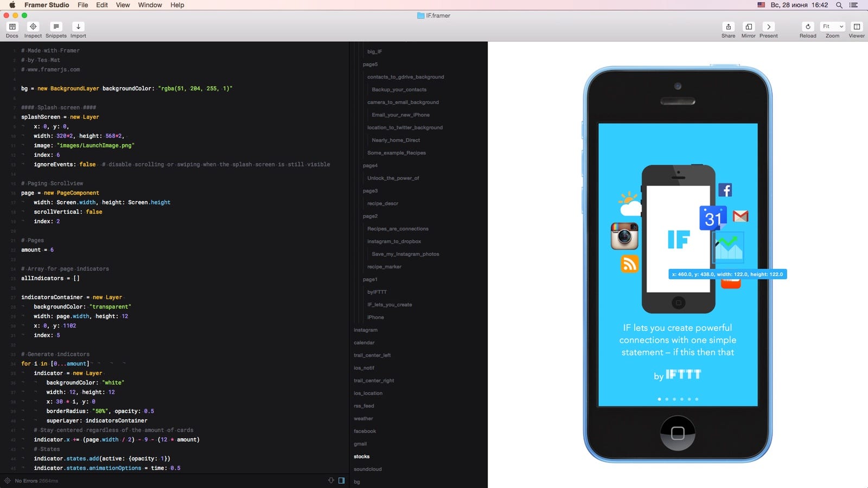Click the errors status icon

tap(8, 480)
